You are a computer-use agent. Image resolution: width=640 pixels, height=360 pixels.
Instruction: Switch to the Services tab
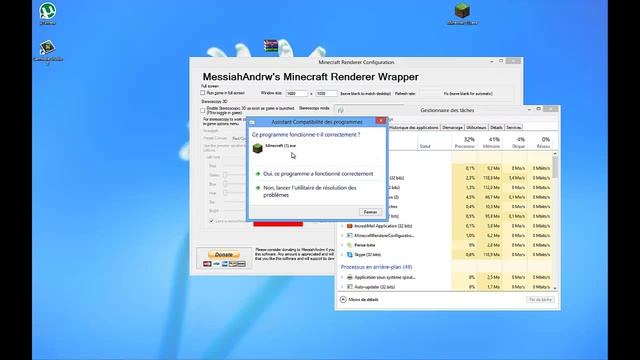click(513, 128)
